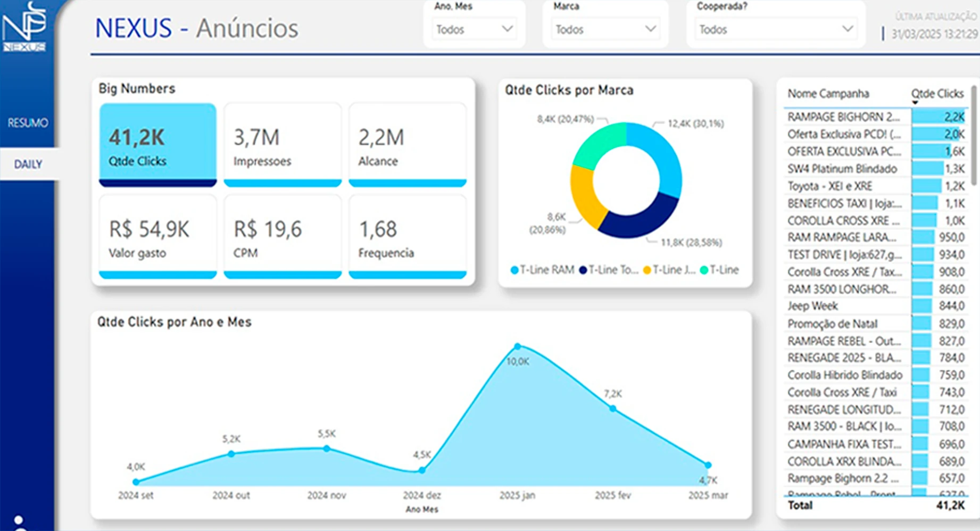Viewport: 980px width, 531px height.
Task: Click the 2025 fev data point
Action: [x=613, y=409]
